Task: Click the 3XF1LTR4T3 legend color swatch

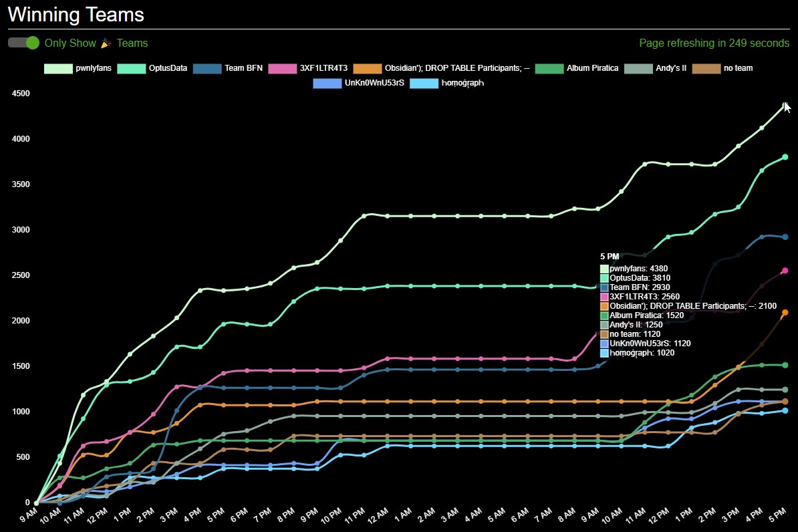Action: [283, 68]
